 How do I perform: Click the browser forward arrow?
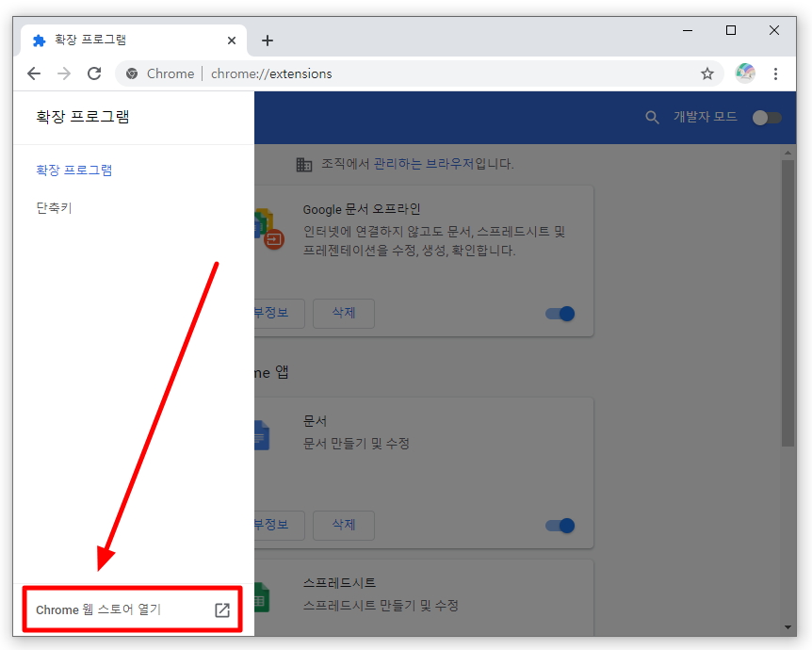click(x=64, y=73)
